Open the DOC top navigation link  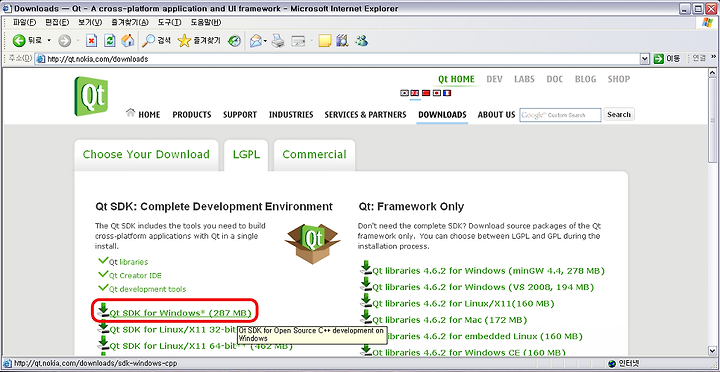point(555,79)
